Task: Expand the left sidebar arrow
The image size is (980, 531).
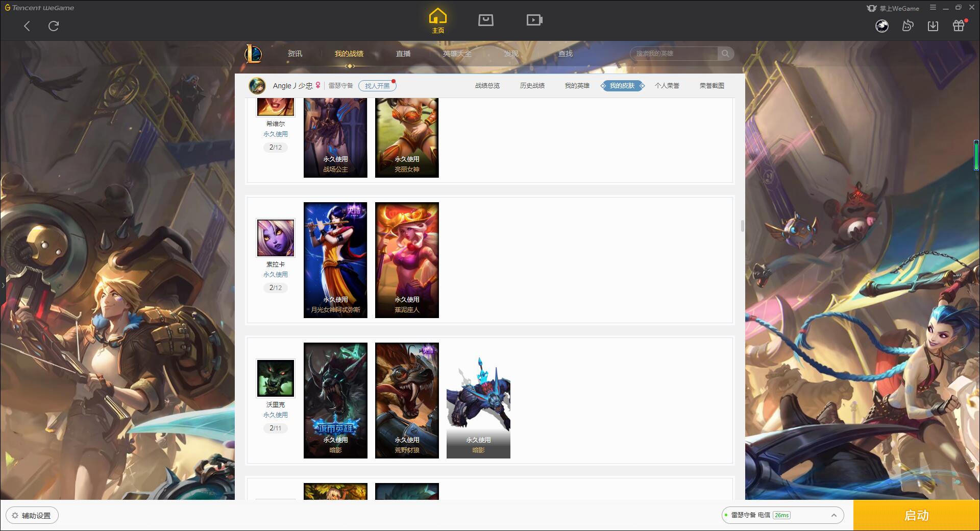Action: 3,285
